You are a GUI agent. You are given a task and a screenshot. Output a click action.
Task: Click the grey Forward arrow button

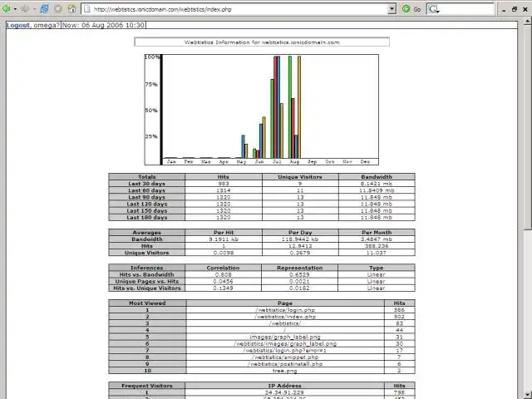pos(25,9)
